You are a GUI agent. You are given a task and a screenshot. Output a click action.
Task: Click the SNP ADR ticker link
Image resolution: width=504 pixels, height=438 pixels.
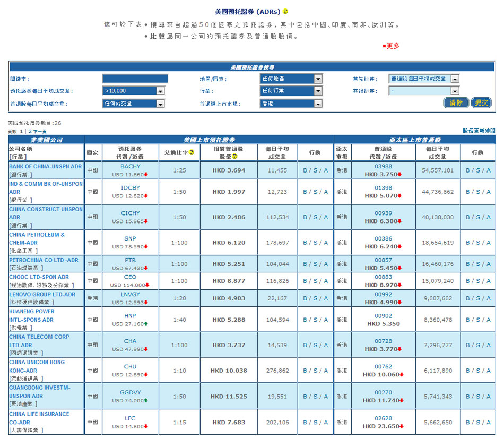[130, 238]
